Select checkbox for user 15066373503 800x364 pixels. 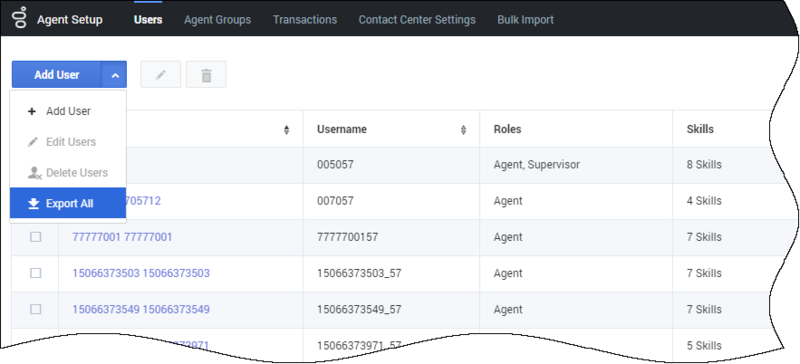(x=35, y=273)
